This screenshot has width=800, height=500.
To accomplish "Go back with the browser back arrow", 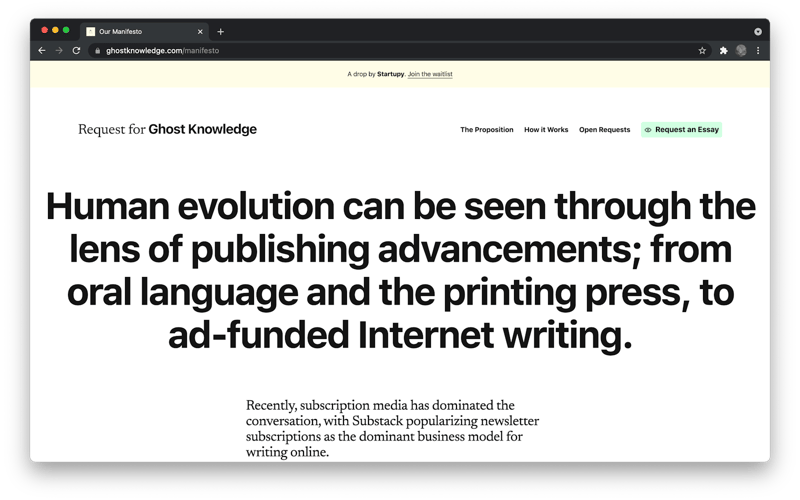I will click(42, 51).
